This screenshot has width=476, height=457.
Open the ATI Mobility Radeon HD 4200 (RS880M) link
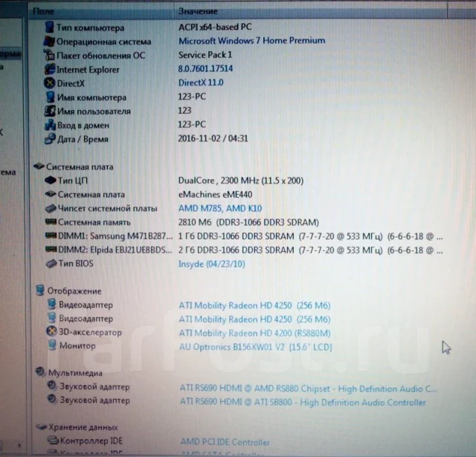pyautogui.click(x=254, y=333)
